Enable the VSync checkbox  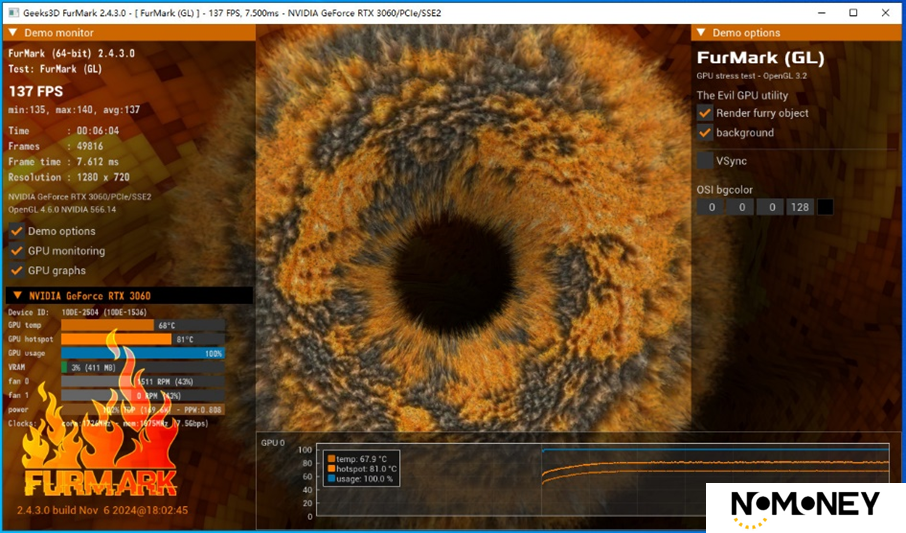[705, 161]
